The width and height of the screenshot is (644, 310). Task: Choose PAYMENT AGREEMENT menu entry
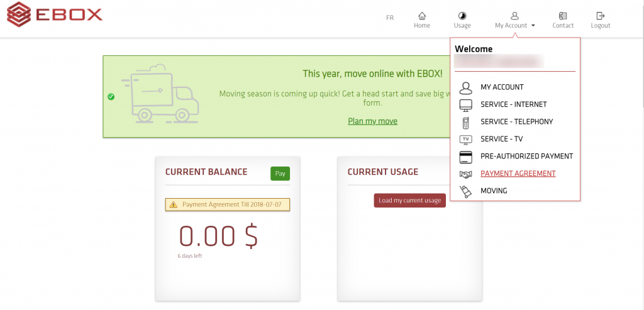[x=518, y=174]
